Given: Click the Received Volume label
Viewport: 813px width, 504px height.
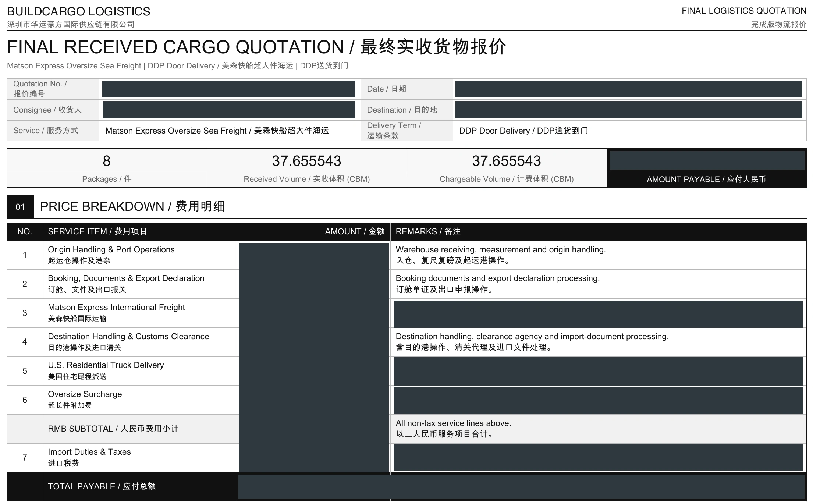Looking at the screenshot, I should pyautogui.click(x=307, y=179).
